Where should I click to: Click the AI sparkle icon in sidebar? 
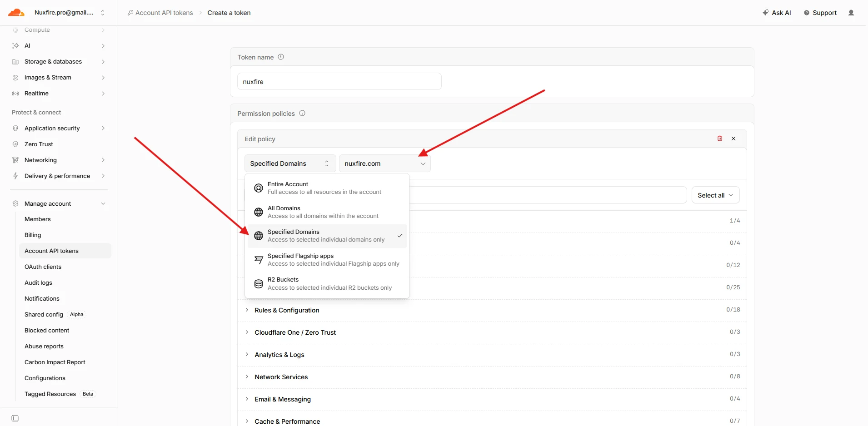click(15, 45)
